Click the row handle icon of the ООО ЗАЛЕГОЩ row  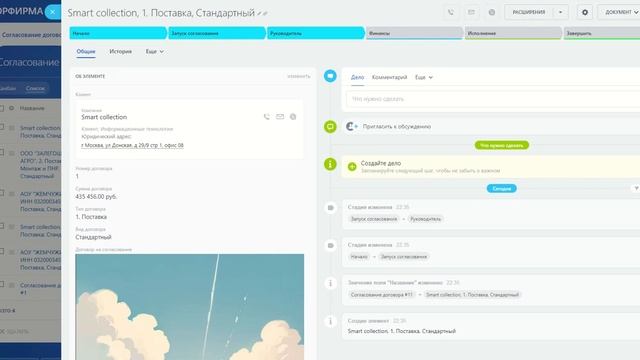click(12, 153)
